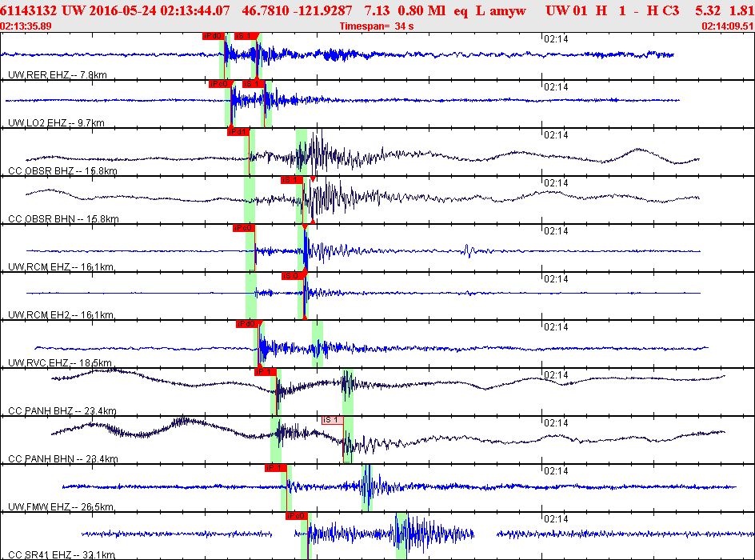This screenshot has height=560, width=755.
Task: Select the iPc0 pick flag on UW.RCM.EHZ
Action: [242, 227]
